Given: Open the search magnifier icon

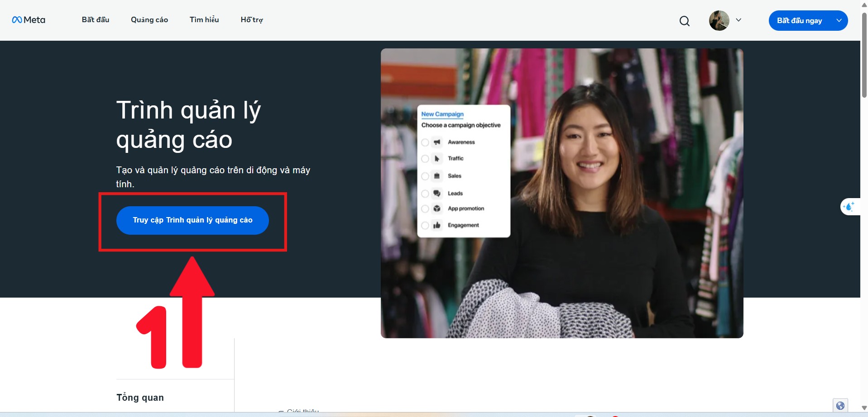Looking at the screenshot, I should click(x=685, y=21).
